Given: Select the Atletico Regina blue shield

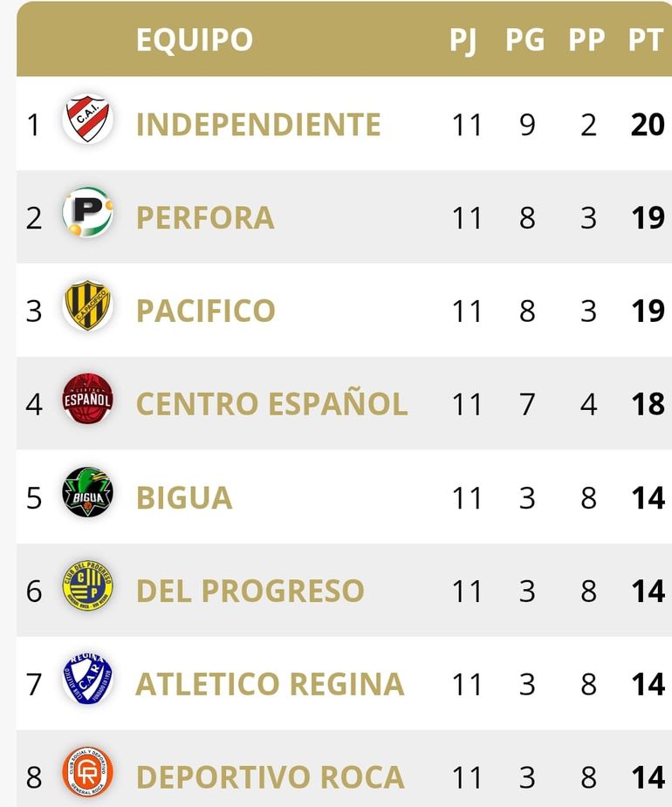Looking at the screenshot, I should point(87,680).
